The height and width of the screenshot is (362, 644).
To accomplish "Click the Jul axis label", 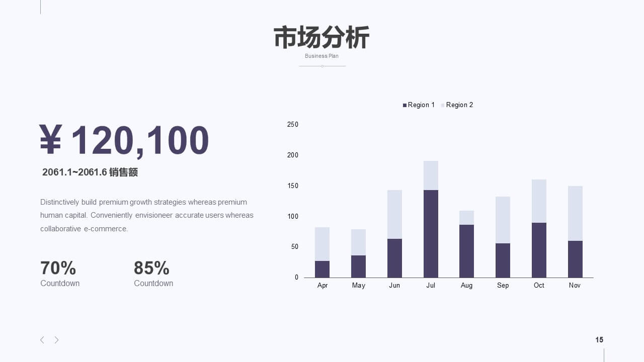I will coord(431,286).
